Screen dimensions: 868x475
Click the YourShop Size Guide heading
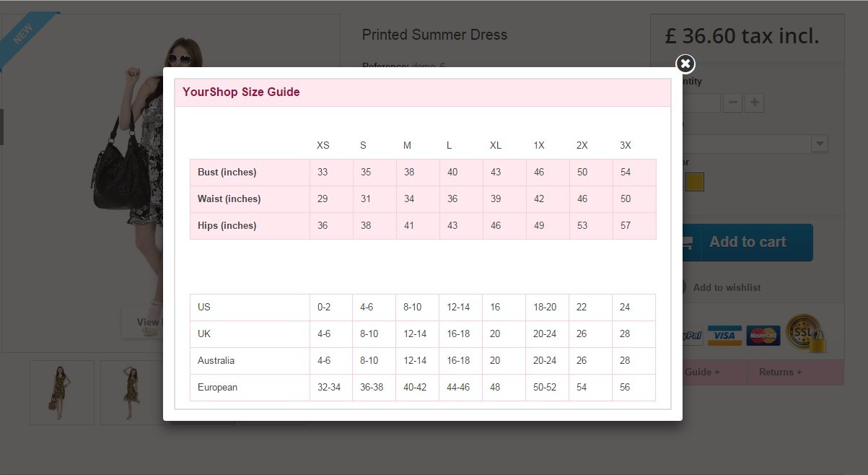(241, 92)
